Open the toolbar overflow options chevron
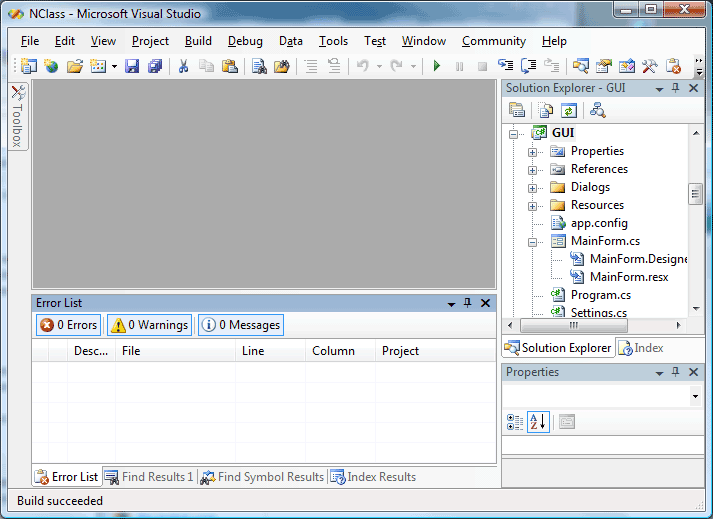 (x=699, y=66)
